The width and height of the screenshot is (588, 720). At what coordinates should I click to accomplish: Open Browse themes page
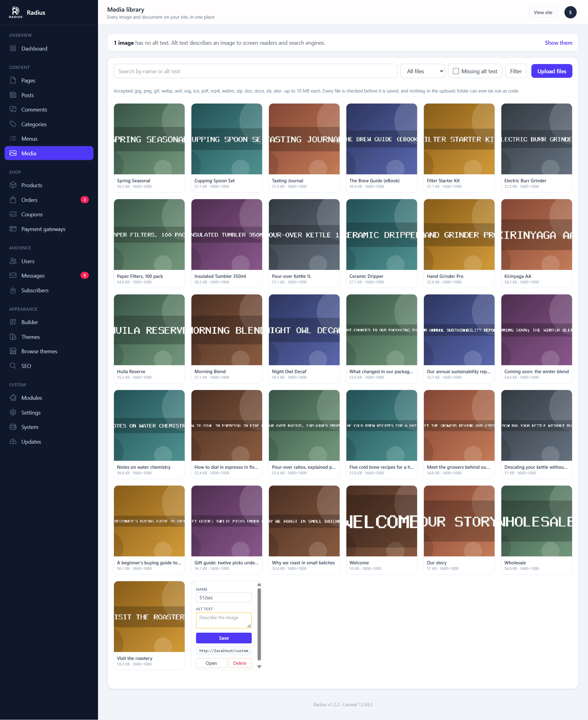[49, 351]
